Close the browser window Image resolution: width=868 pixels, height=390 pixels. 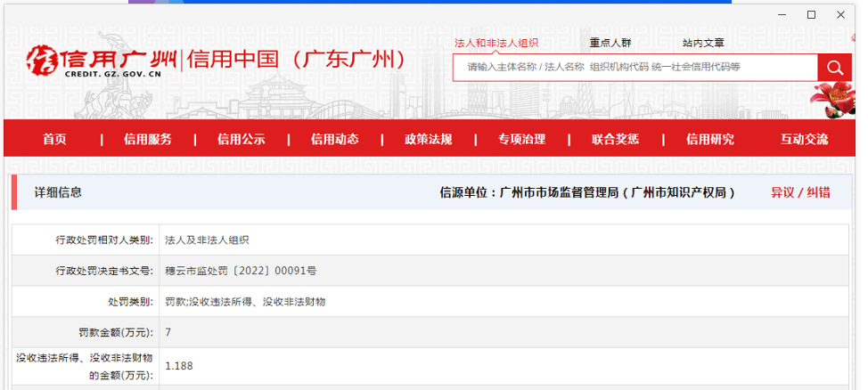(840, 15)
